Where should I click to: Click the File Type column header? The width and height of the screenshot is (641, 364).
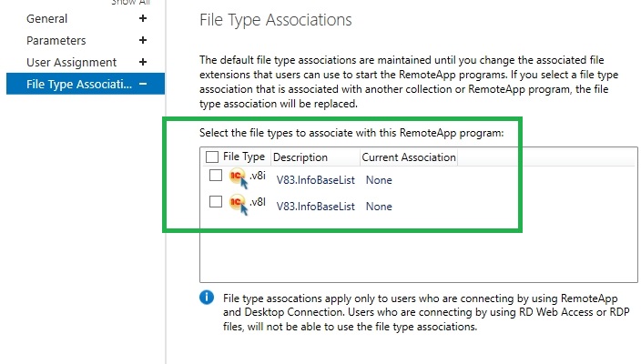coord(244,157)
